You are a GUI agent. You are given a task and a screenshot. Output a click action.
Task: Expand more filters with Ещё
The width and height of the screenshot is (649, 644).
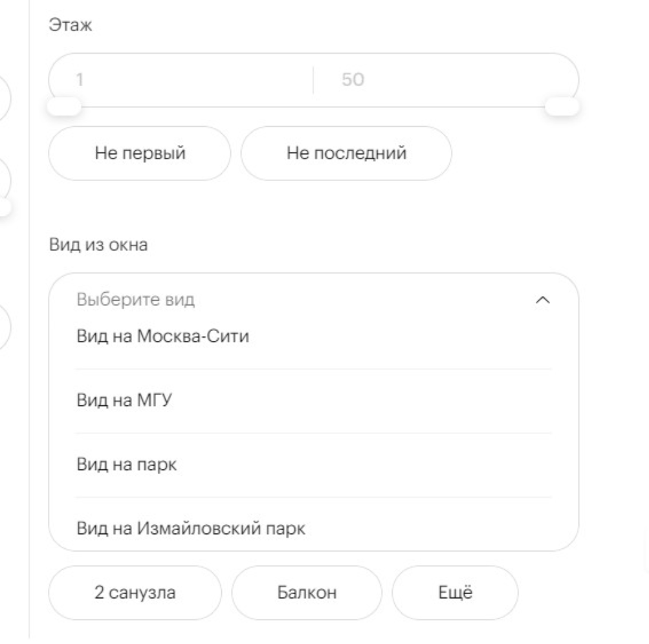tap(455, 593)
